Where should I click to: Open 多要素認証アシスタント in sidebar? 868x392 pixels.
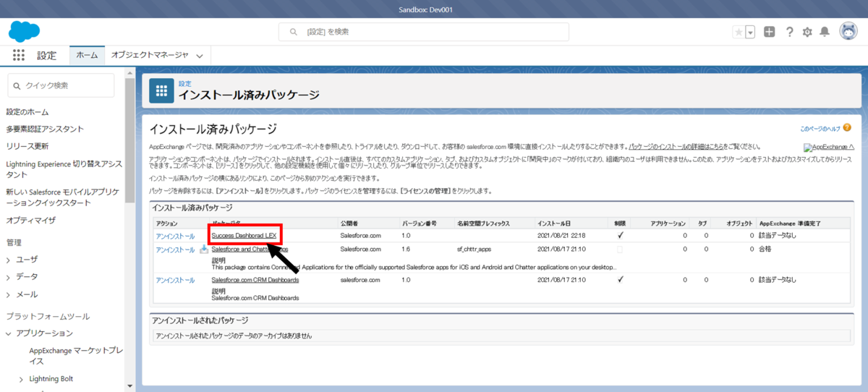coord(45,129)
